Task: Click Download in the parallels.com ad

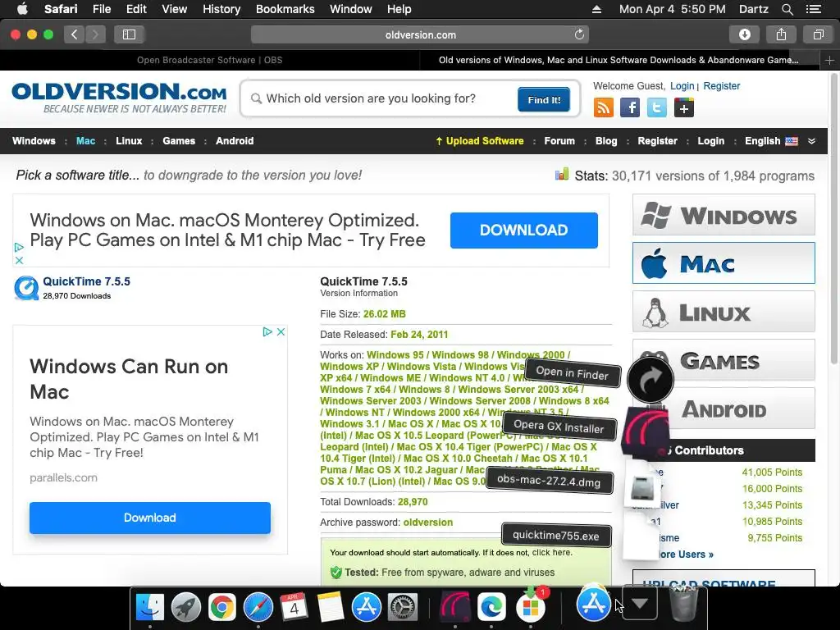Action: pos(150,518)
